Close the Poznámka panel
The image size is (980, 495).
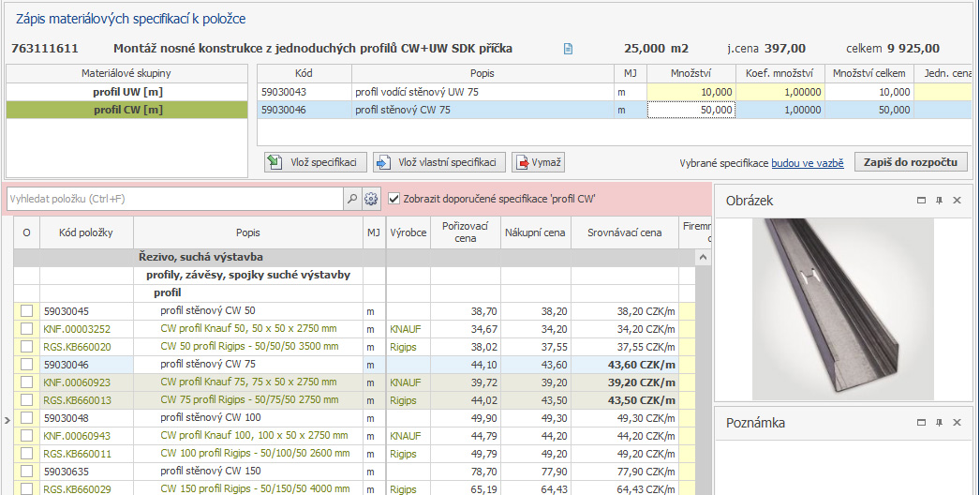point(957,423)
